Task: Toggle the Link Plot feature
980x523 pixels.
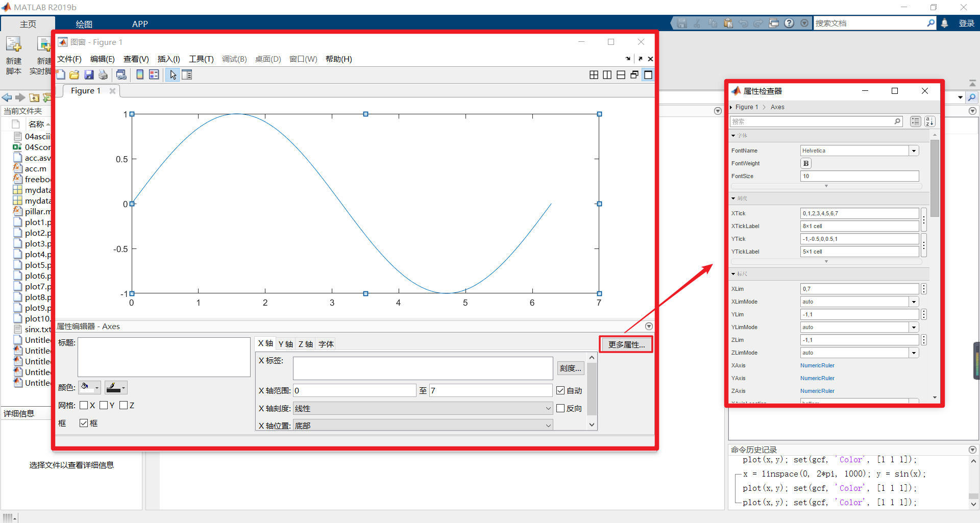Action: (121, 74)
